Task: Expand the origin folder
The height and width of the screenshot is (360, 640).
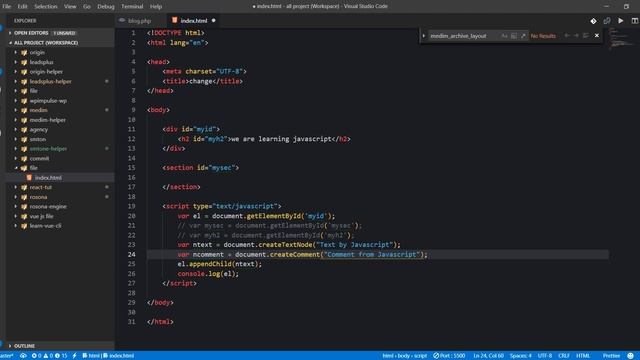Action: click(16, 52)
